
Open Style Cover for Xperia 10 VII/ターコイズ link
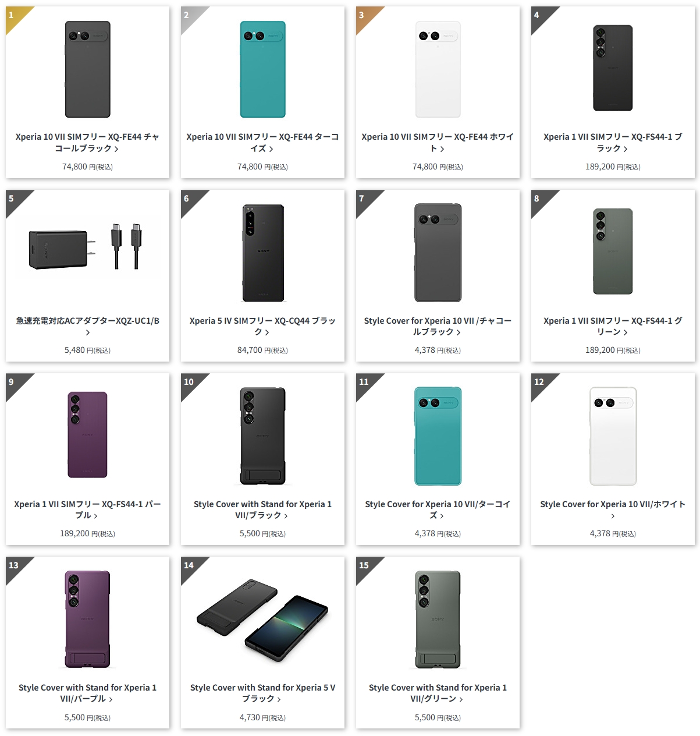[438, 509]
